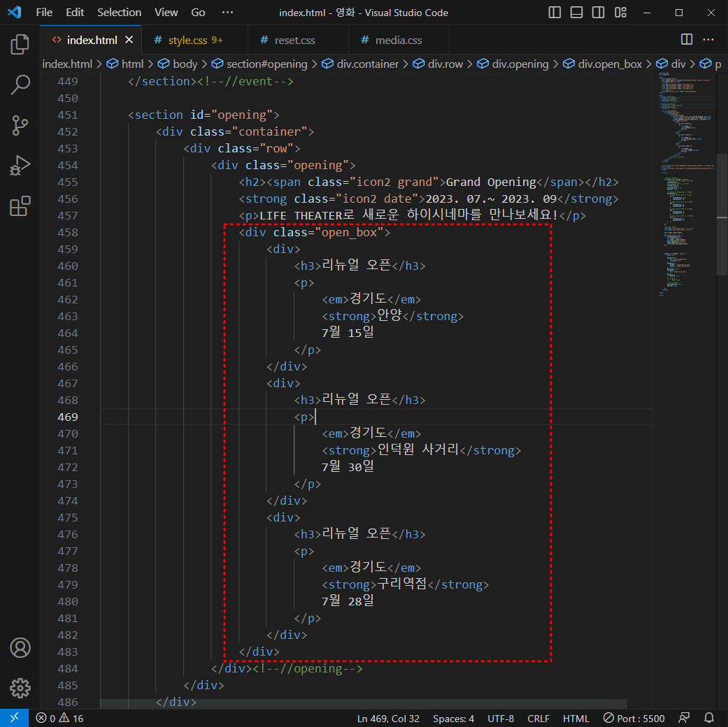Open the Explorer view in activity bar

pyautogui.click(x=20, y=44)
